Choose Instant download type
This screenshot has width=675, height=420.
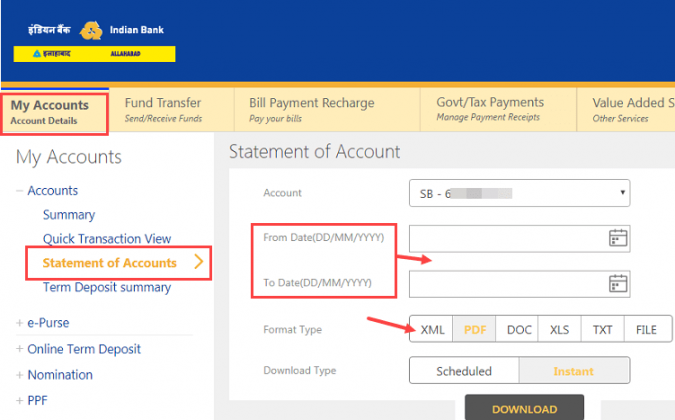coord(574,371)
